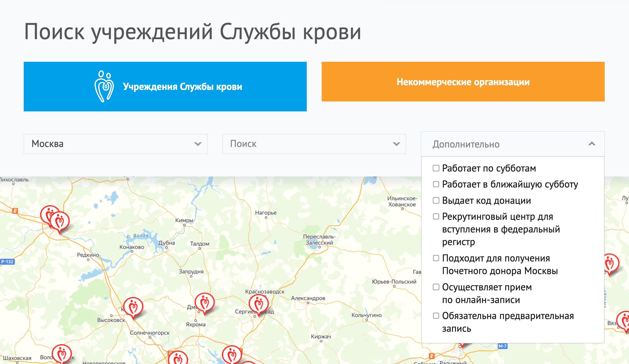Image resolution: width=629 pixels, height=364 pixels.
Task: Collapse the Дополнительно filter panel
Action: coord(513,144)
